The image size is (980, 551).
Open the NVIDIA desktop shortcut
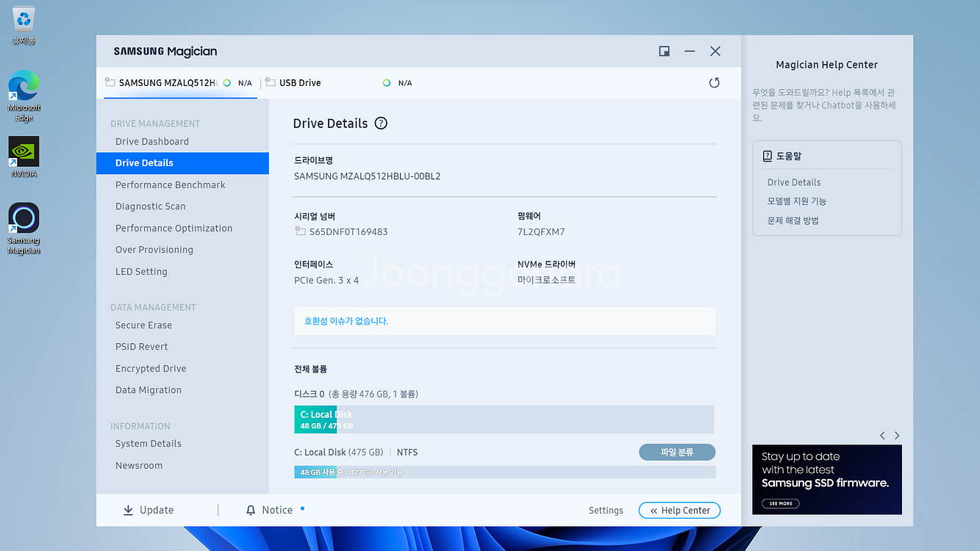pos(24,157)
